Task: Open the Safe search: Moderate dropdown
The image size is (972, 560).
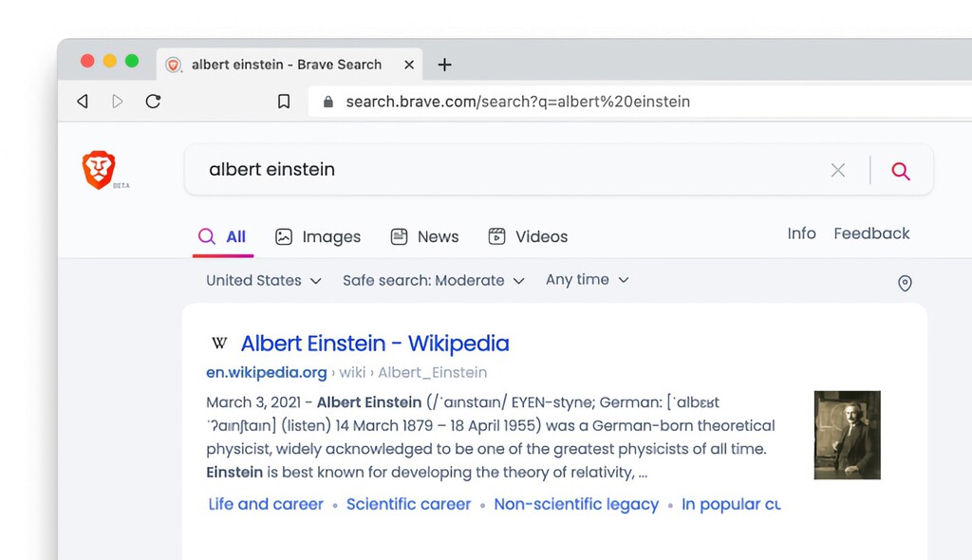Action: point(433,281)
